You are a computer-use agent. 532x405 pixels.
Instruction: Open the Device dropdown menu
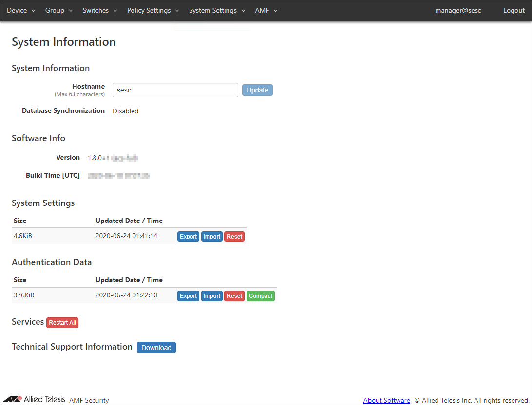(x=21, y=10)
